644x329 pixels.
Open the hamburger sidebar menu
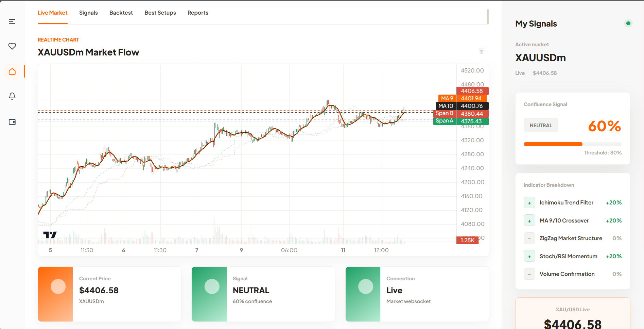pos(12,21)
